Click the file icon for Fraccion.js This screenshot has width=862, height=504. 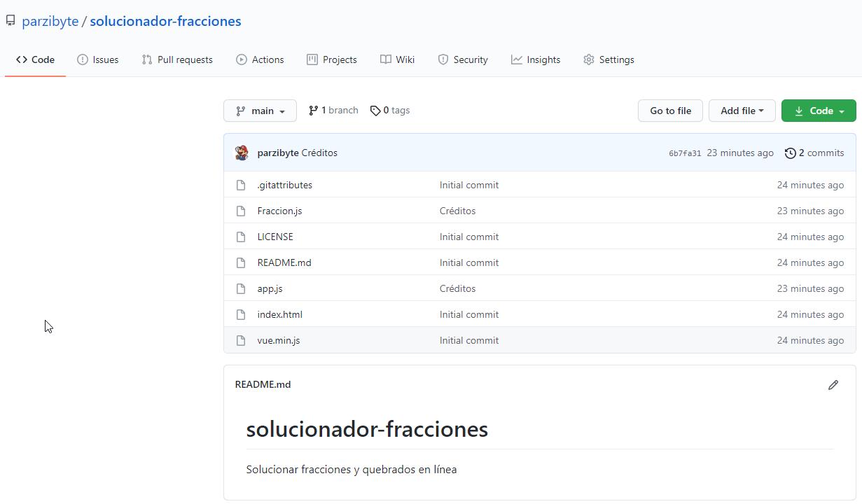click(x=241, y=211)
